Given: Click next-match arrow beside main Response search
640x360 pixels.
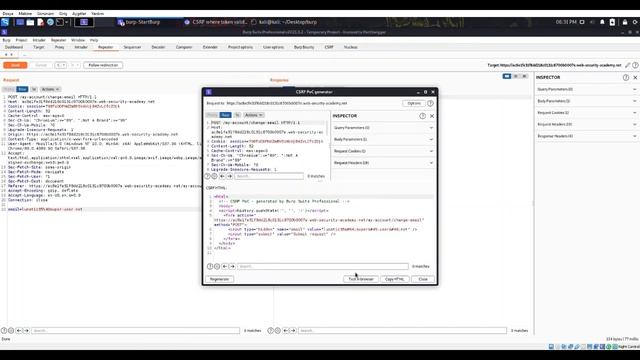Looking at the screenshot, I should (x=293, y=331).
